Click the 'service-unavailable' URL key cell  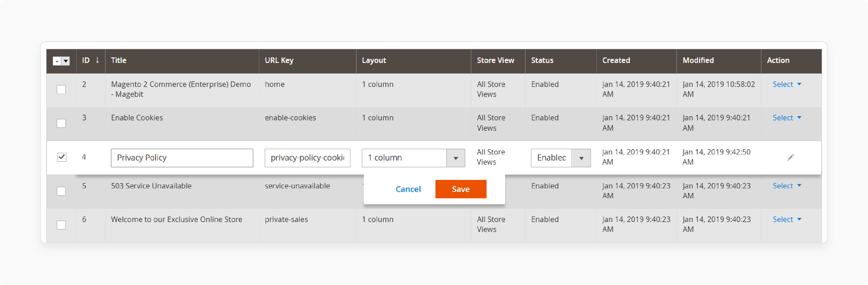(297, 186)
